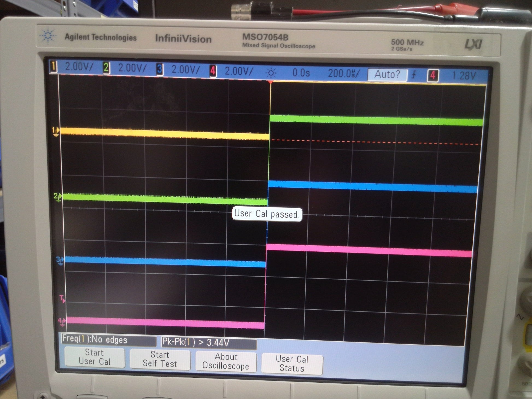Click channel 1 indicator in status bar
The height and width of the screenshot is (399, 532).
pyautogui.click(x=54, y=67)
